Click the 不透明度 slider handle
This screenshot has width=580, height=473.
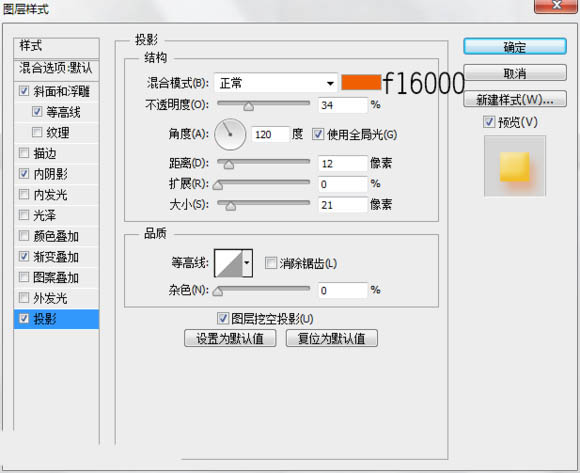[x=249, y=107]
